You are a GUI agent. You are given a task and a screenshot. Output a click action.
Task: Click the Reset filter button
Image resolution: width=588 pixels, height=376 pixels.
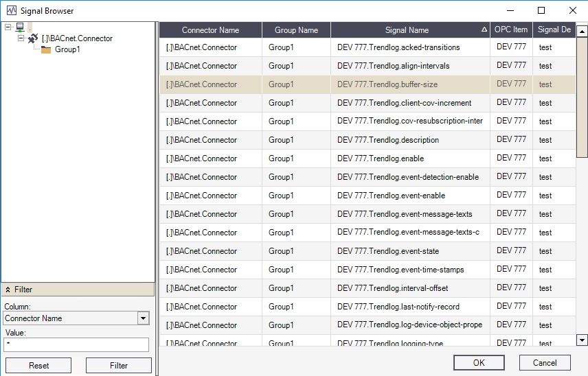[39, 366]
